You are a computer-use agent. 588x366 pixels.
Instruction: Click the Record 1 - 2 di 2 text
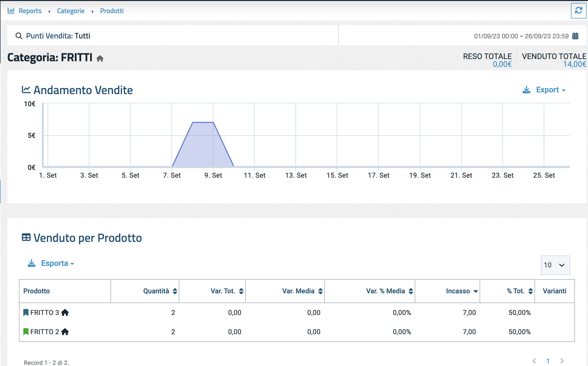tap(46, 362)
